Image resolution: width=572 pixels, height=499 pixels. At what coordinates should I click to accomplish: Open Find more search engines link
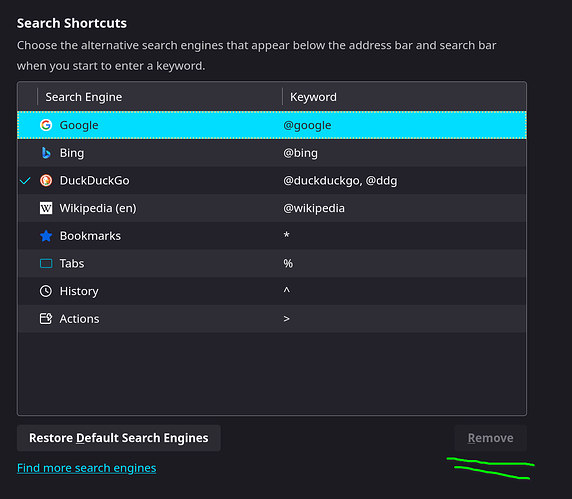[86, 468]
